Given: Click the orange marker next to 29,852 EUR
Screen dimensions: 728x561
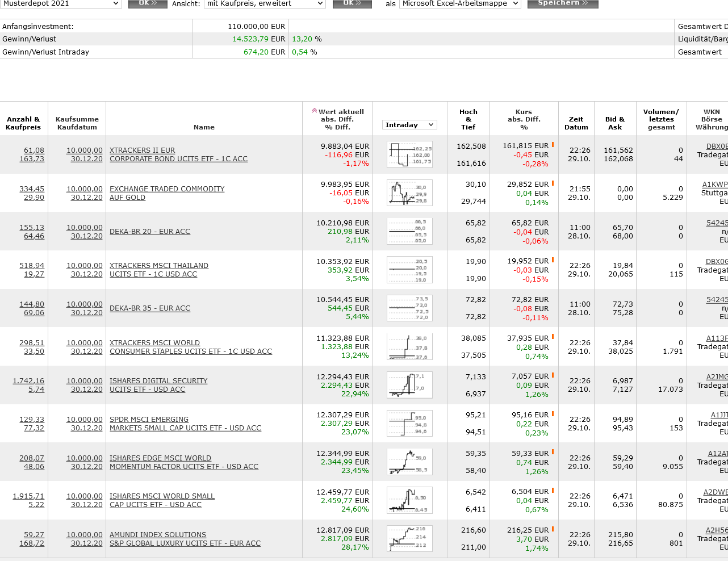Looking at the screenshot, I should point(553,183).
